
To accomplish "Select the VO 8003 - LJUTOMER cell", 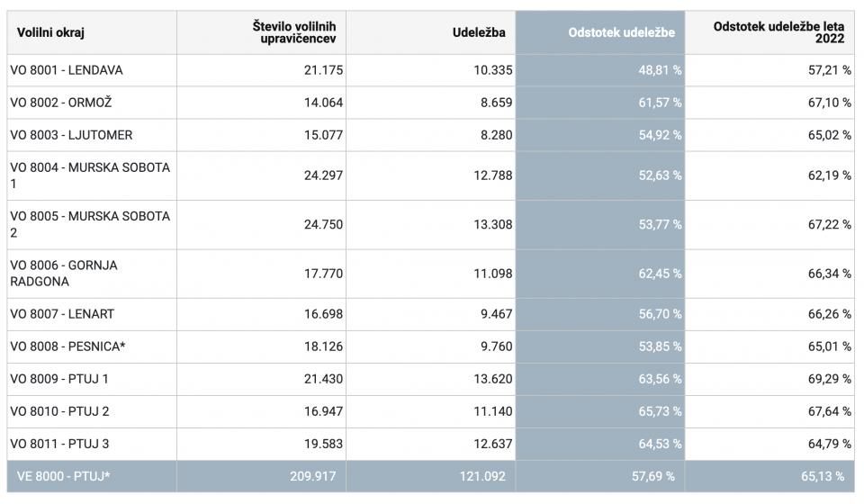I will pos(71,135).
